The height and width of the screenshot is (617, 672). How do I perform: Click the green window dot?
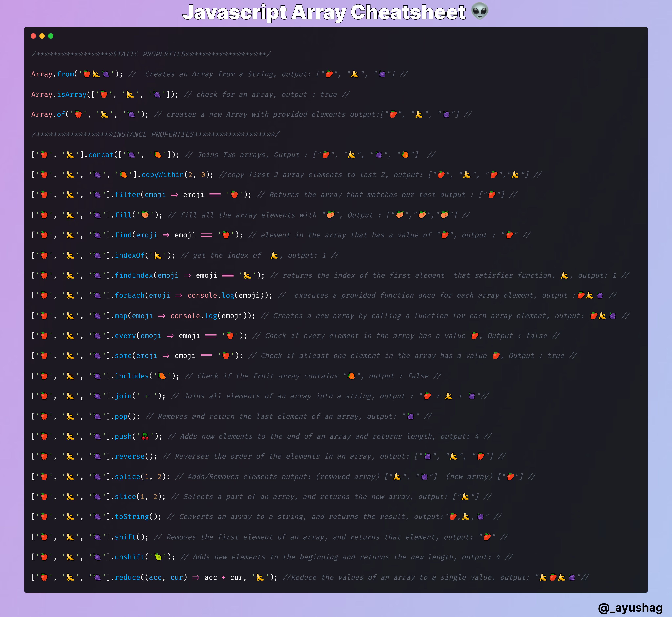(51, 36)
